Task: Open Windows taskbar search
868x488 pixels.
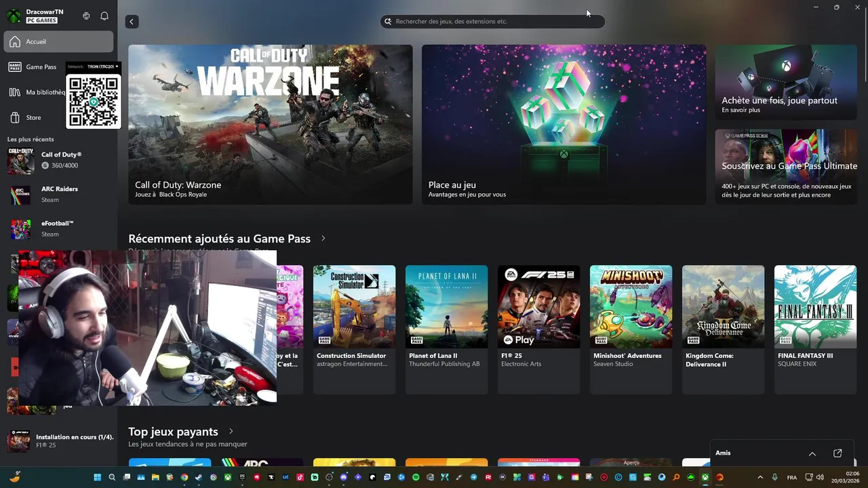Action: [112, 477]
